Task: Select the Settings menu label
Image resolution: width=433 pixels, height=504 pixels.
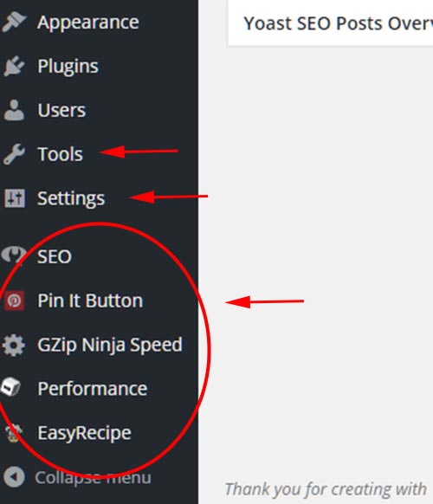Action: [x=71, y=198]
